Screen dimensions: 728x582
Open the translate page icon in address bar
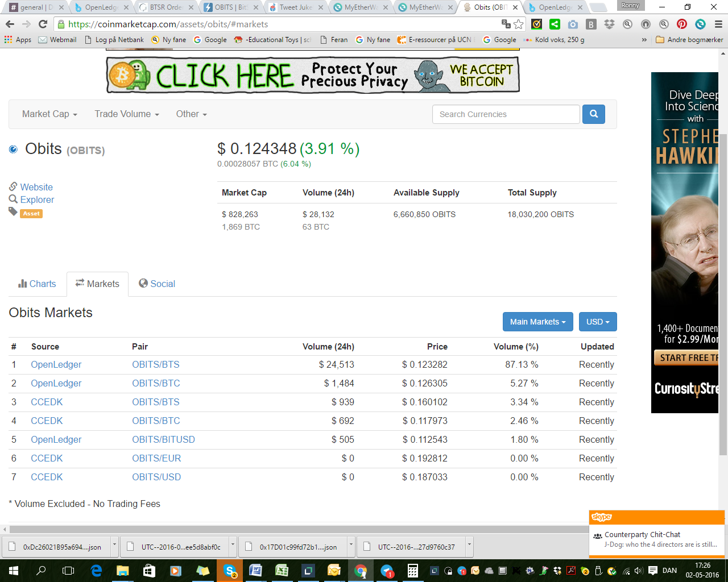[x=506, y=24]
